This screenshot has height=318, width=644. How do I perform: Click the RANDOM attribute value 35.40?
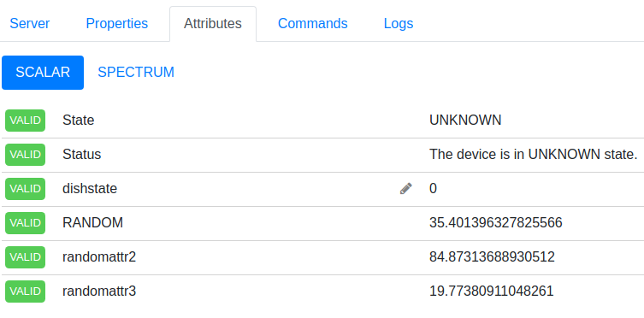[x=496, y=223]
